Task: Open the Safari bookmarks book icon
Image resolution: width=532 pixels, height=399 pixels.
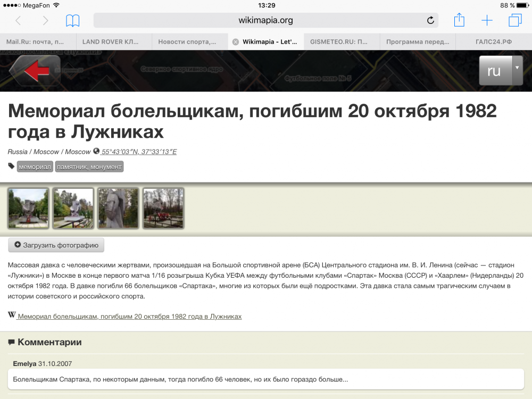Action: 72,21
